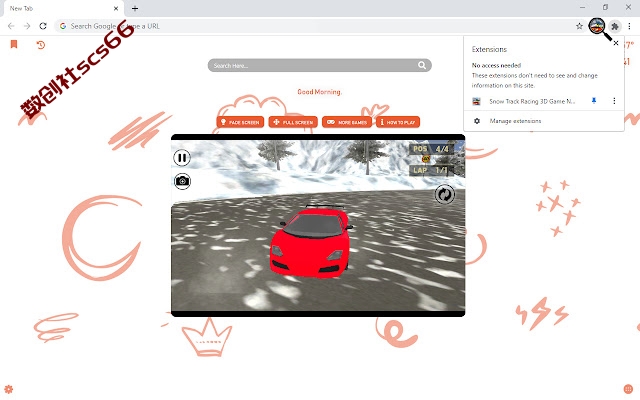The height and width of the screenshot is (400, 640).
Task: Click the Extensions puzzle piece icon
Action: coord(615,26)
